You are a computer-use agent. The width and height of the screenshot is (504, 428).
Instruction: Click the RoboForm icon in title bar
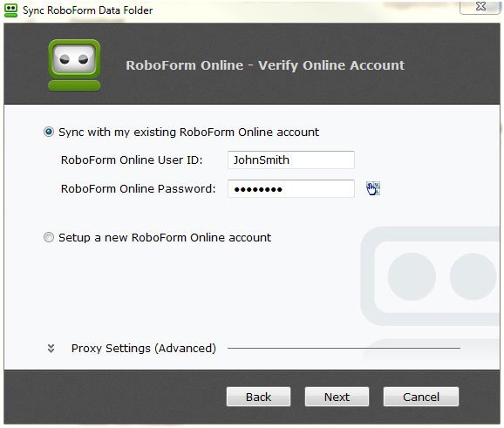(x=10, y=10)
